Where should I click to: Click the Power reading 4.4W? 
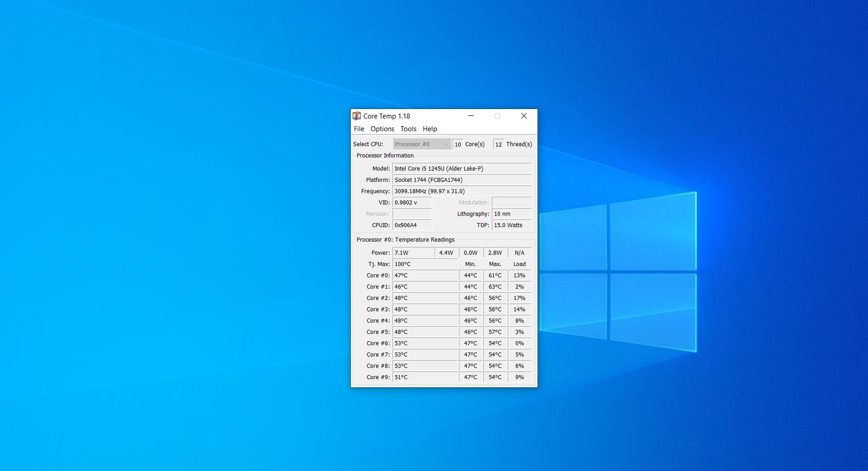[446, 253]
